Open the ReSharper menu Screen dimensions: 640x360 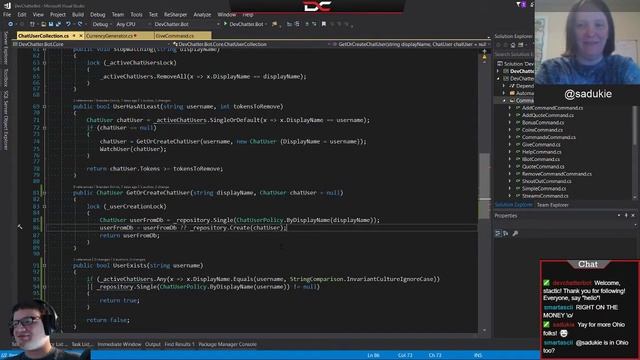tap(175, 15)
